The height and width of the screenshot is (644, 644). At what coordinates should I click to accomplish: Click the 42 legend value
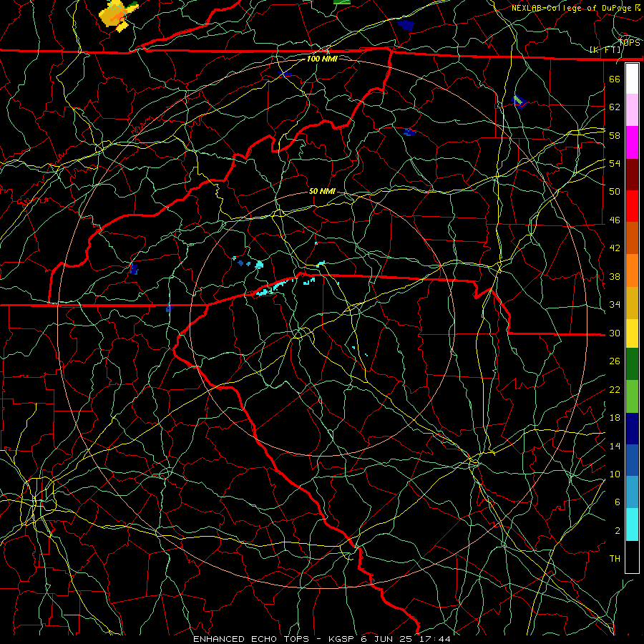pos(615,248)
